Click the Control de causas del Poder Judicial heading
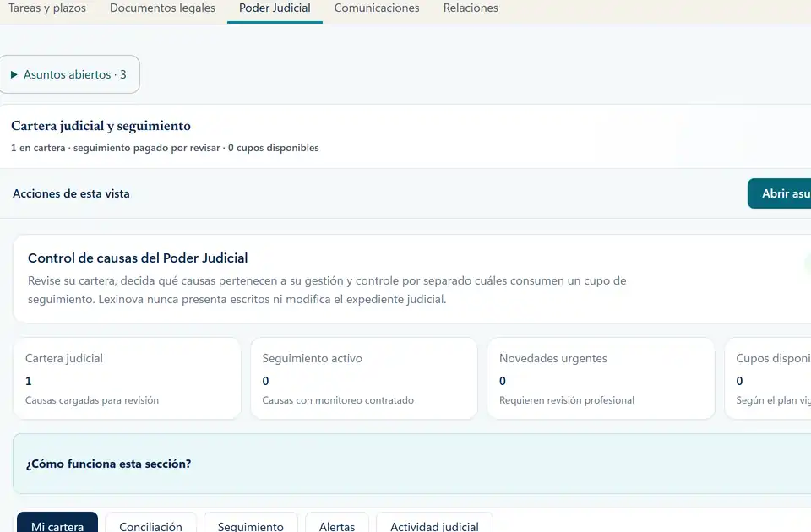This screenshot has height=532, width=811. [x=138, y=258]
